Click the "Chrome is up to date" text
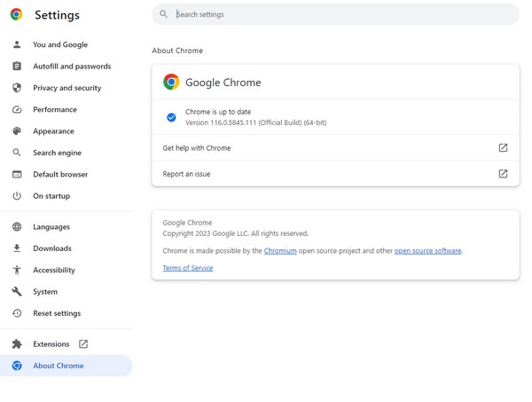The height and width of the screenshot is (402, 532). (218, 112)
